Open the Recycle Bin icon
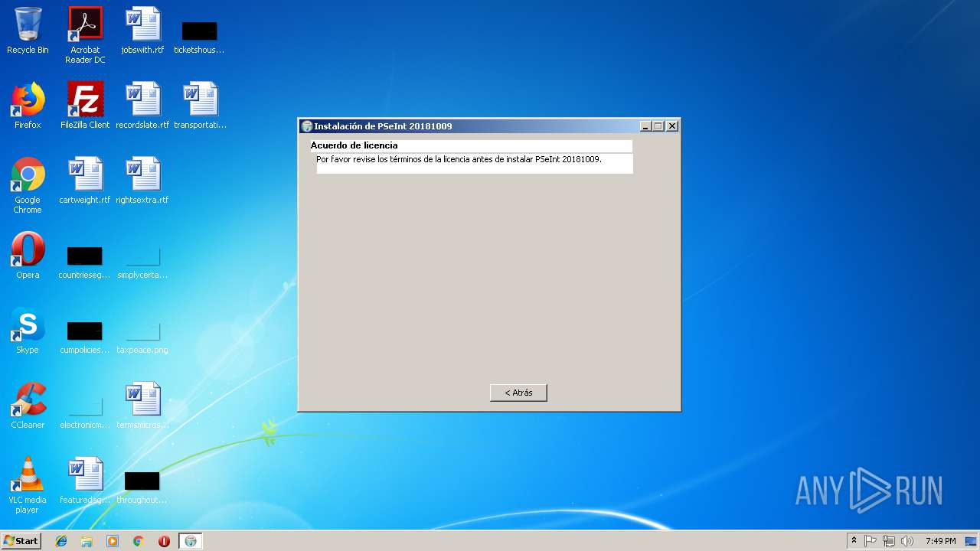The image size is (980, 551). pos(28,32)
